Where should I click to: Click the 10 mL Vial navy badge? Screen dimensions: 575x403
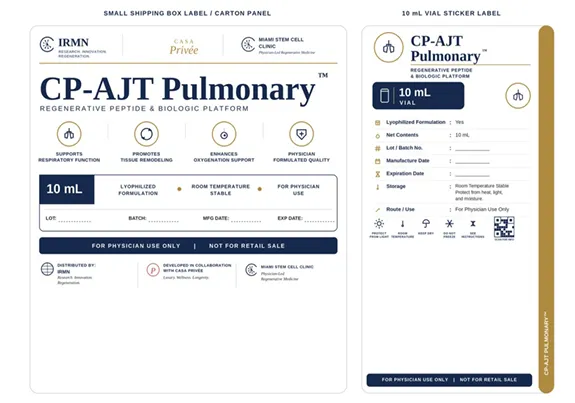pyautogui.click(x=418, y=96)
